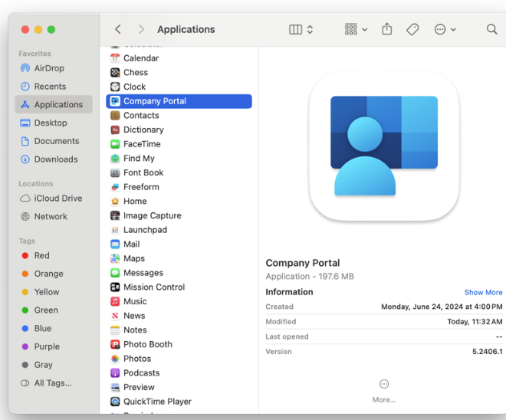Select the Company Portal row

coord(179,101)
